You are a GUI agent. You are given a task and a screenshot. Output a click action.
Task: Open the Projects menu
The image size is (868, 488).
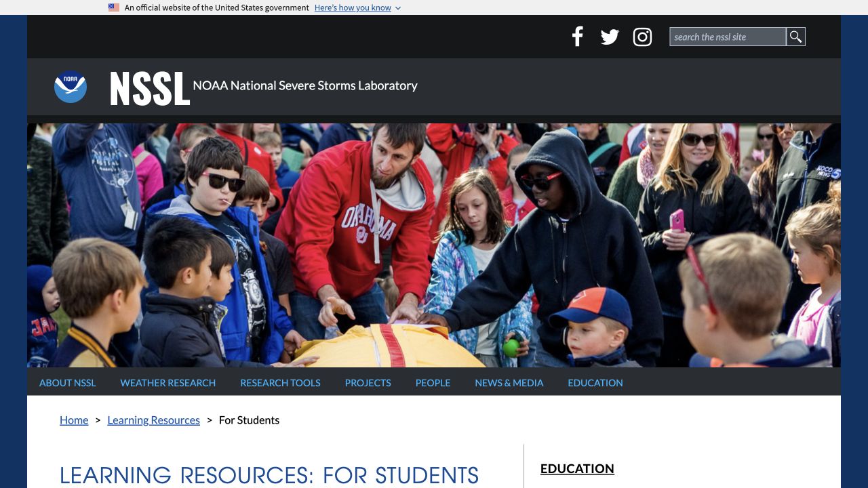[x=368, y=383]
